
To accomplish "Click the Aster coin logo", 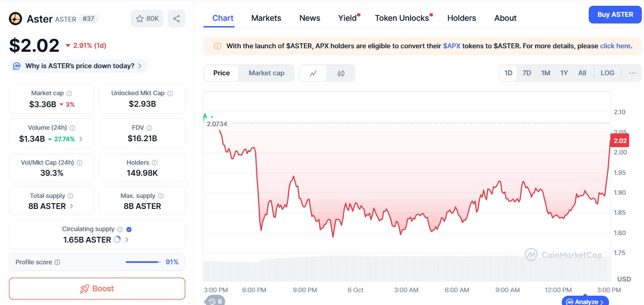I will coord(15,19).
